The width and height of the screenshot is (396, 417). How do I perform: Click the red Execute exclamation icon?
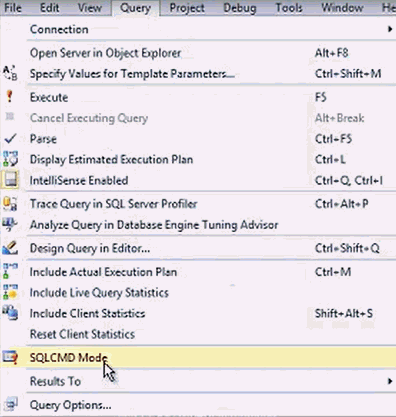[10, 97]
